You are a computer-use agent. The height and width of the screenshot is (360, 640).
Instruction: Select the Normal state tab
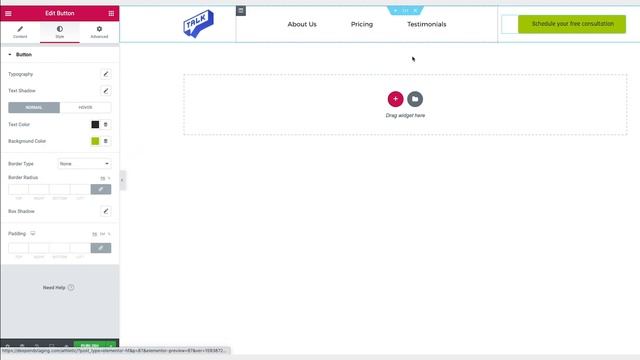(34, 107)
